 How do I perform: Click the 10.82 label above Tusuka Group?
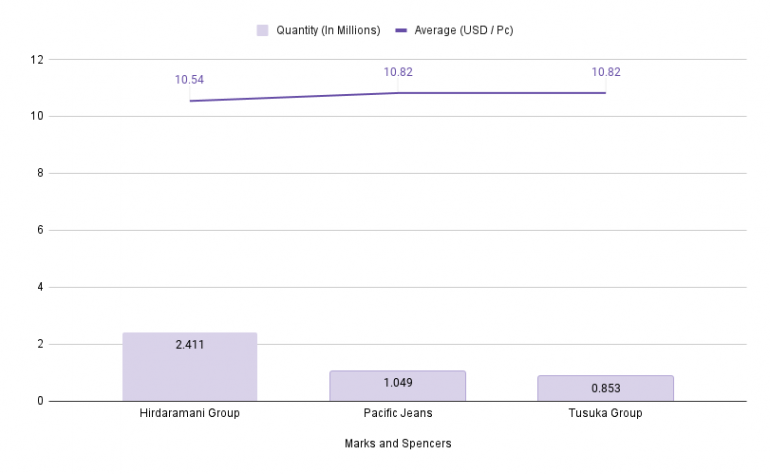click(x=606, y=72)
